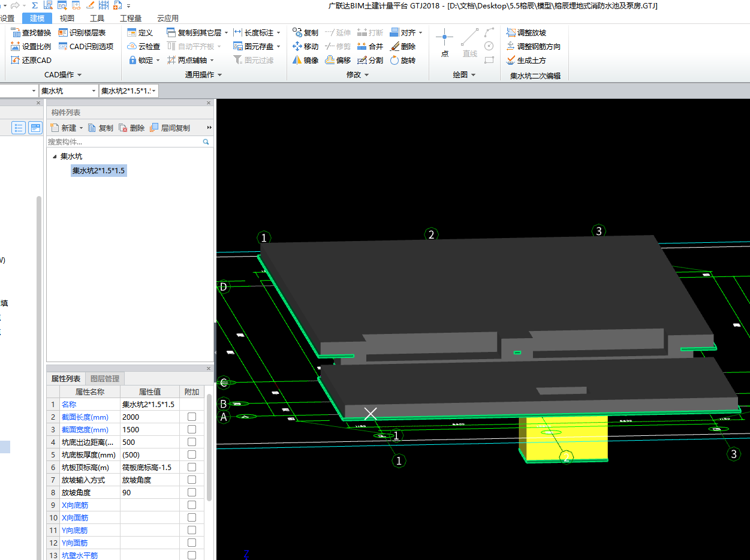
Task: Click the search magnifier in 搜索构件 box
Action: pos(206,142)
